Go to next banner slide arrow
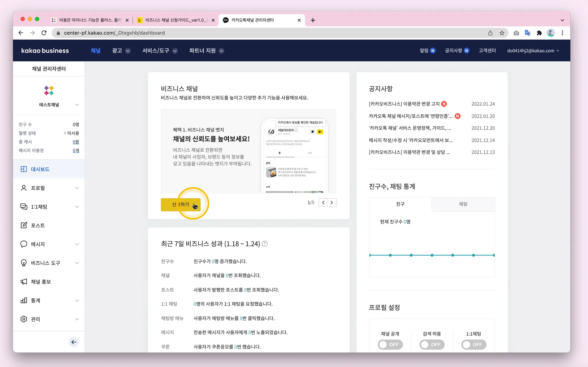This screenshot has height=367, width=588. [x=332, y=203]
